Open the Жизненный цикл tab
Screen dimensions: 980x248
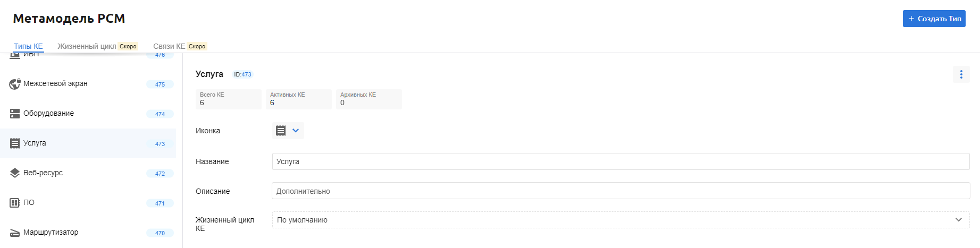[87, 46]
